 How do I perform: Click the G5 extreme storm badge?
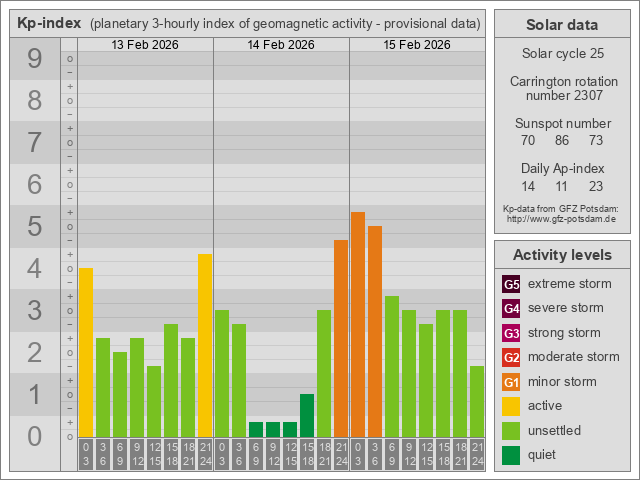[511, 284]
